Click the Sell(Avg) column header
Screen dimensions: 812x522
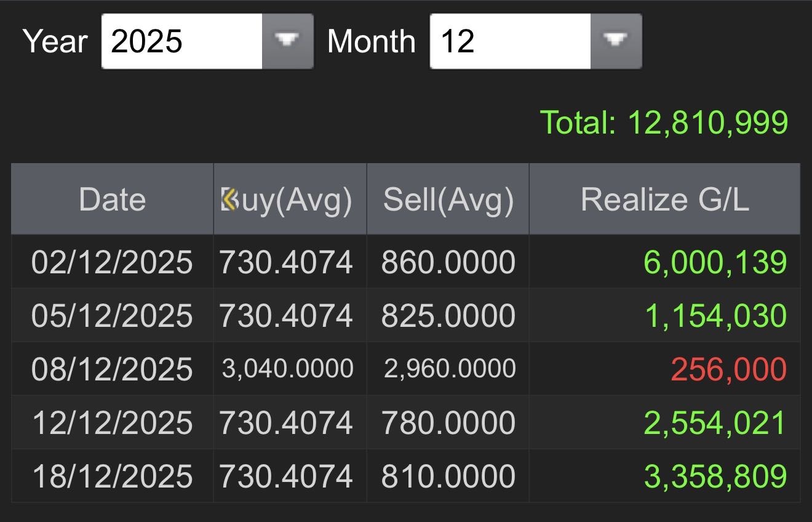coord(448,200)
